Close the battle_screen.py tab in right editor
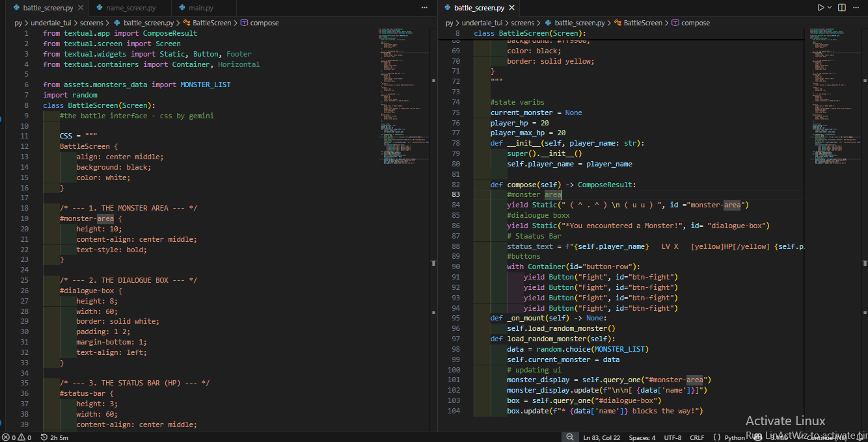 point(512,8)
